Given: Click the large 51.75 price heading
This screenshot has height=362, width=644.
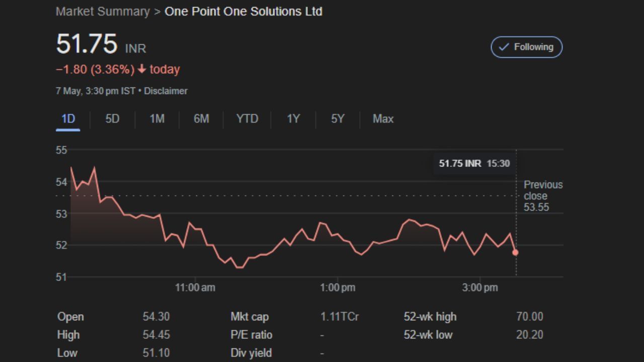Looking at the screenshot, I should tap(87, 44).
